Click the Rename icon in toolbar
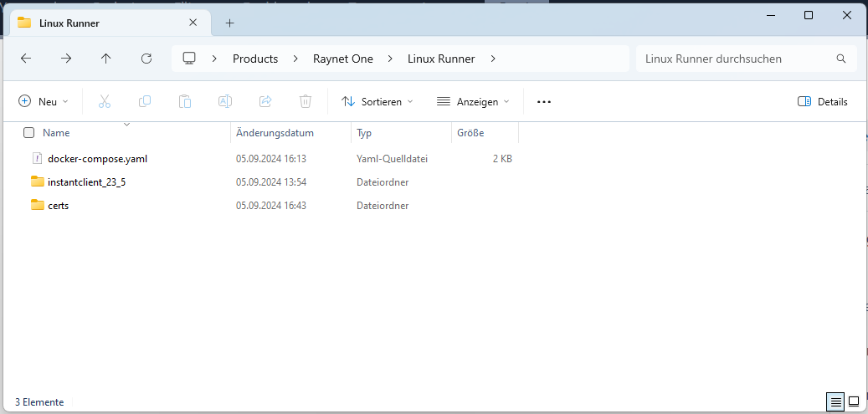This screenshot has height=414, width=868. coord(225,101)
